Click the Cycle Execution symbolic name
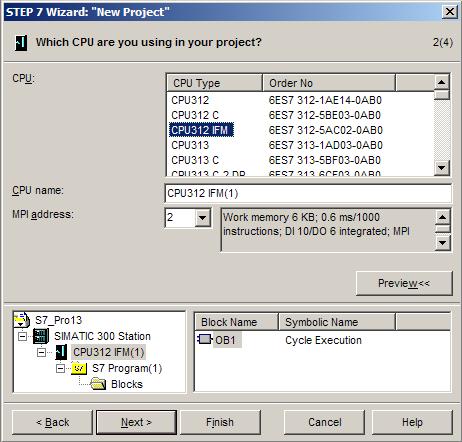 (323, 340)
